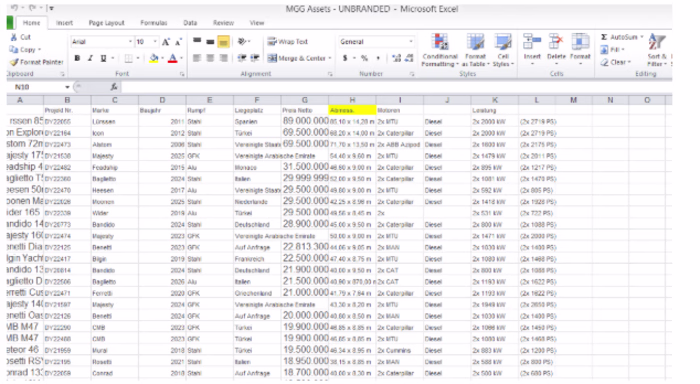Open the Clear eraser menu

615,62
